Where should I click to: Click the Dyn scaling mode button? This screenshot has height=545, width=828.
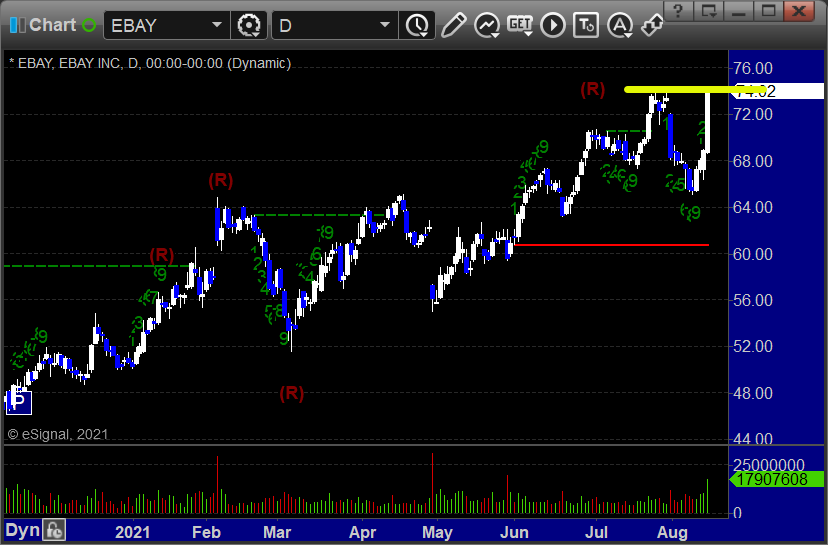tap(23, 530)
